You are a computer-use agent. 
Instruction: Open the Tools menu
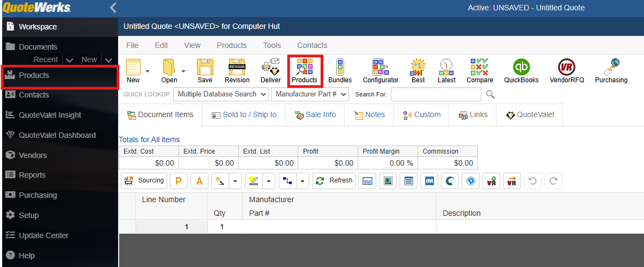(x=272, y=45)
